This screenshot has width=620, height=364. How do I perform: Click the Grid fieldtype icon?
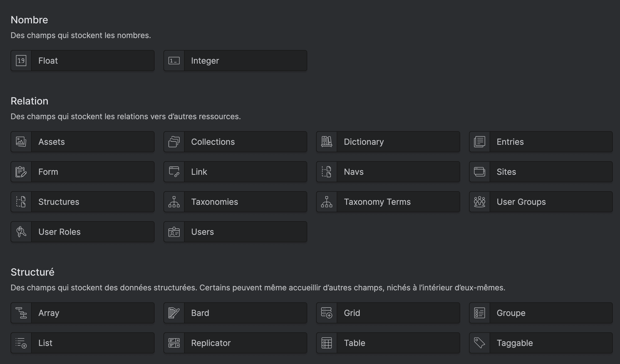coord(327,313)
